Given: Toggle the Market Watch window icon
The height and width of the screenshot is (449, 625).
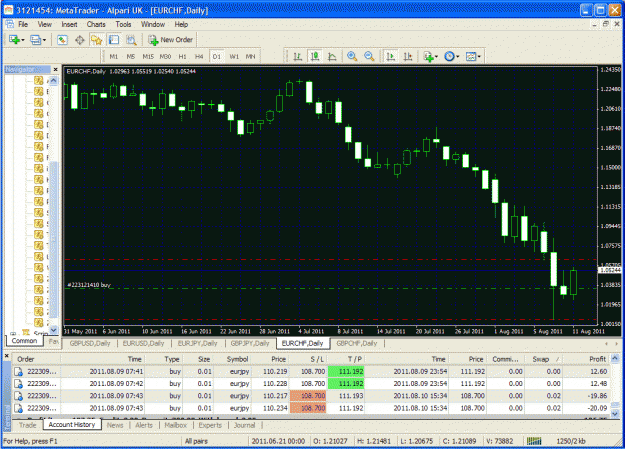Looking at the screenshot, I should point(62,40).
